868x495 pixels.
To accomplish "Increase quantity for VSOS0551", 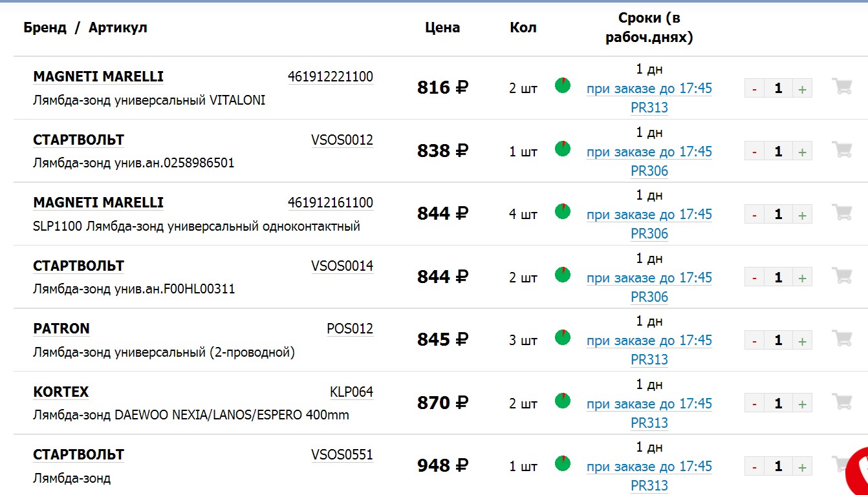I will (802, 467).
